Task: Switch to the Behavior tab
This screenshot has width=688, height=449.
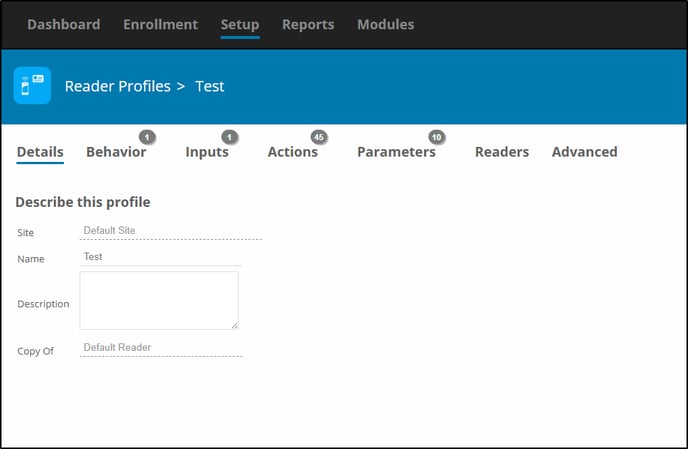Action: tap(116, 152)
